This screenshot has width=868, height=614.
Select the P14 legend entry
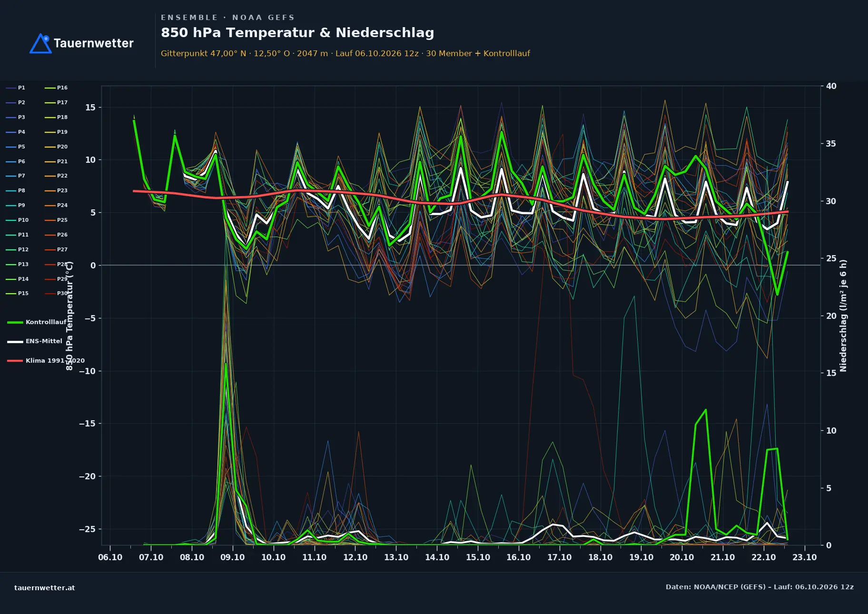(x=17, y=279)
